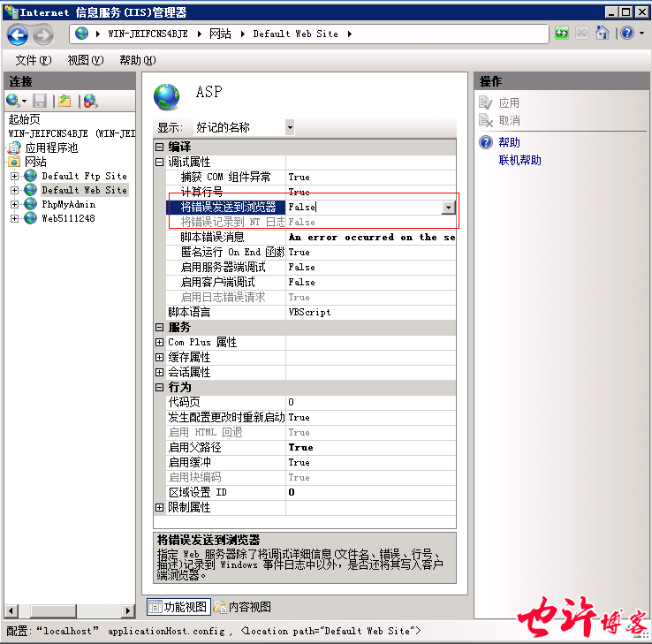This screenshot has height=644, width=652.
Task: Select the 启用缓冲 property row
Action: [311, 462]
